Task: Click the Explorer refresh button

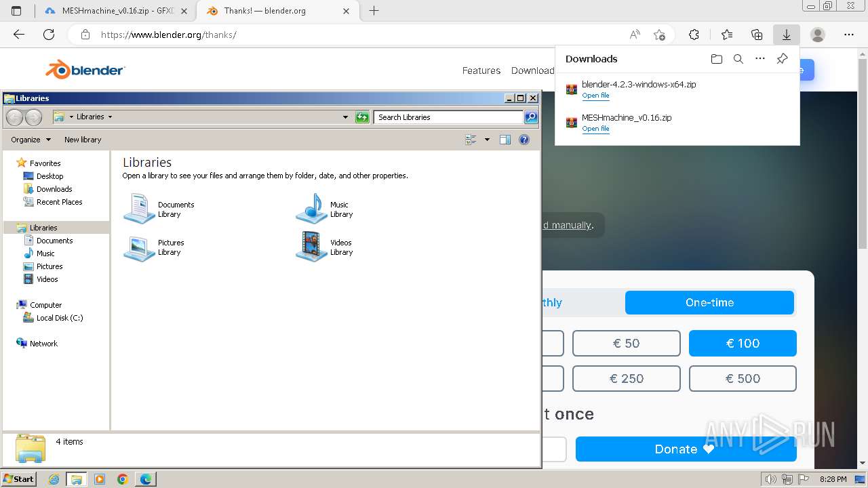Action: pos(362,117)
